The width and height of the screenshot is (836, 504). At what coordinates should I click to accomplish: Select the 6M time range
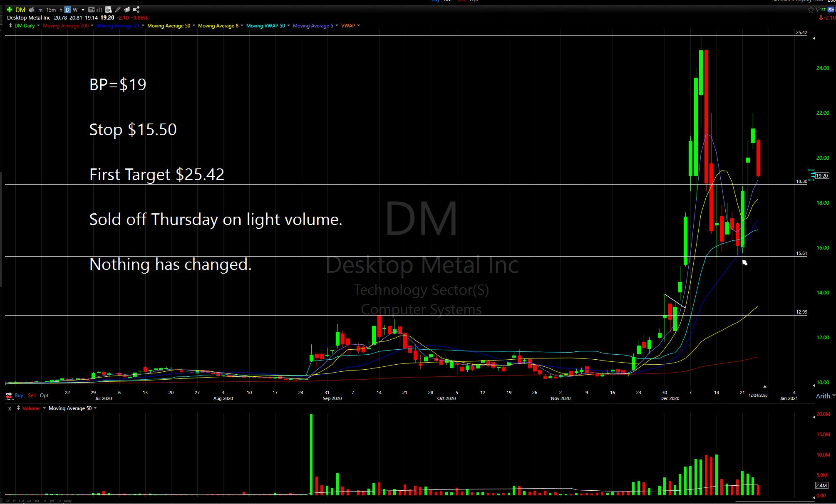coord(29,501)
